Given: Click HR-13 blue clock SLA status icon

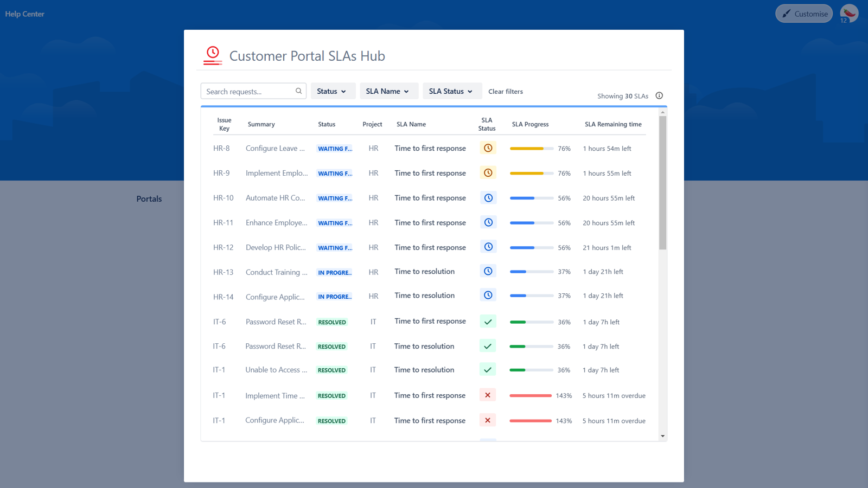Looking at the screenshot, I should 488,271.
